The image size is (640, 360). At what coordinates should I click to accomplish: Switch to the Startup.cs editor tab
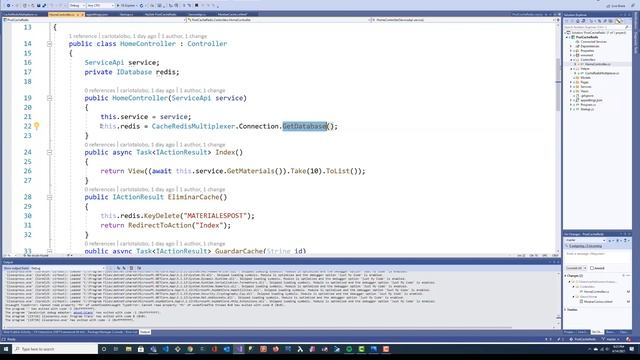pyautogui.click(x=127, y=14)
